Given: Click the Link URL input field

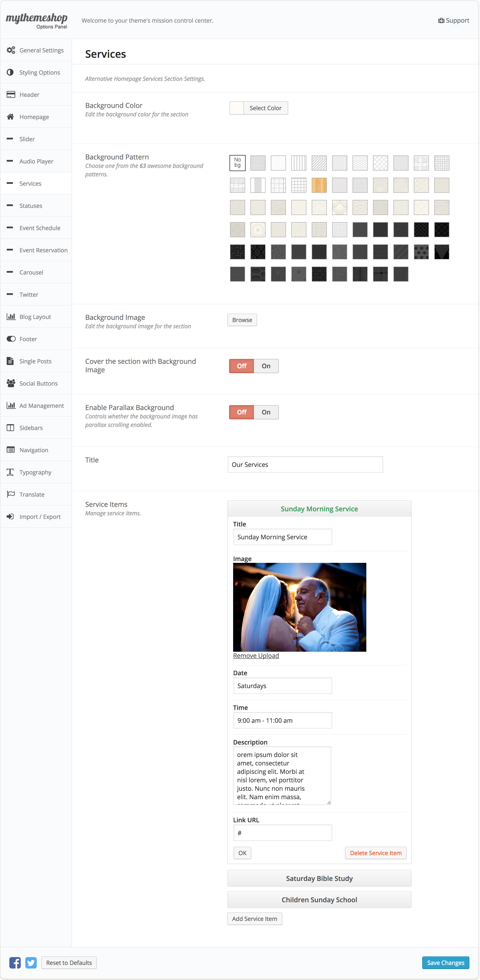Looking at the screenshot, I should (282, 833).
